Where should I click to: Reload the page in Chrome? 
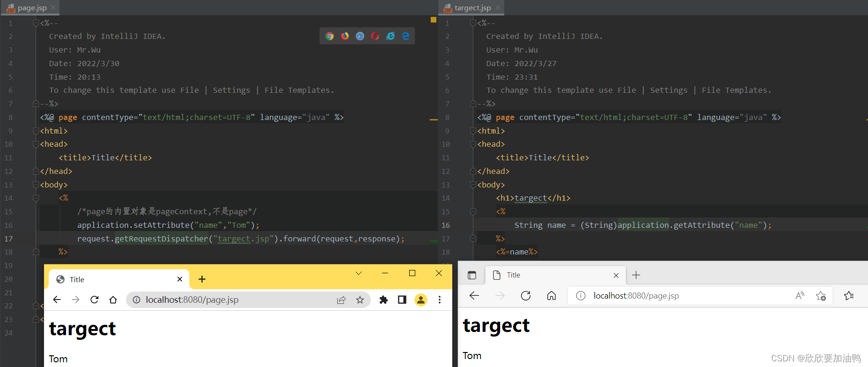(x=95, y=300)
